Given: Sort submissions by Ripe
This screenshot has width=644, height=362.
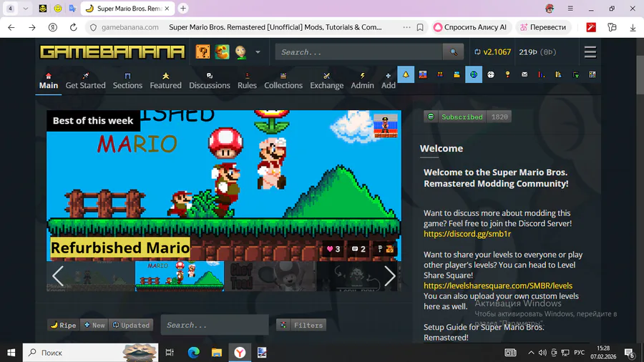Looking at the screenshot, I should pos(63,325).
